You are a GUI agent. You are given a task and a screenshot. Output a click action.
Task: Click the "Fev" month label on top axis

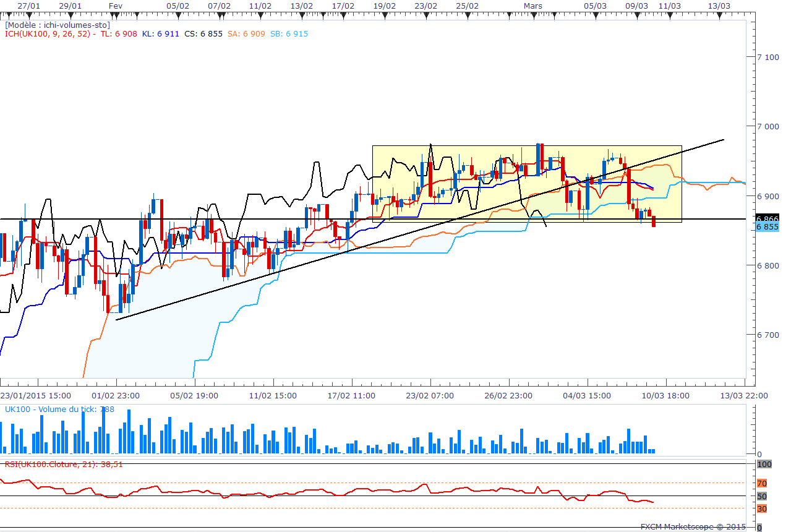pyautogui.click(x=115, y=5)
